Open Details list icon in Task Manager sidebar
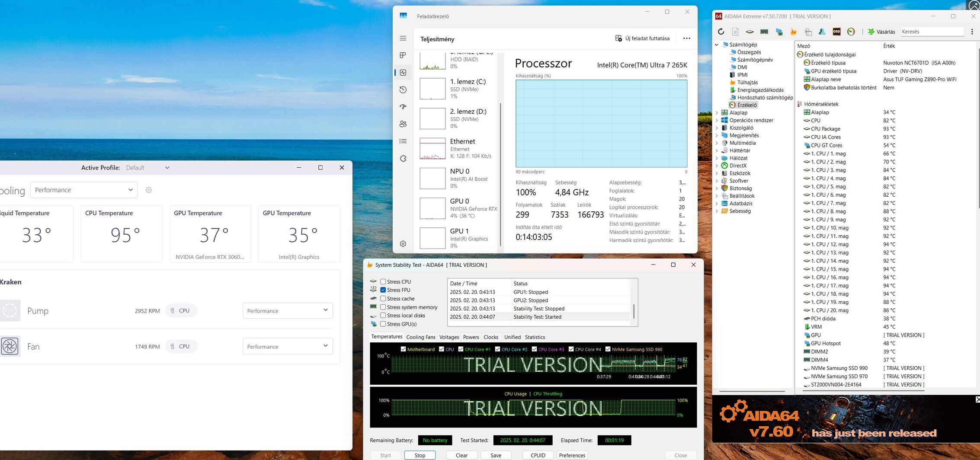The width and height of the screenshot is (980, 460). click(x=403, y=141)
